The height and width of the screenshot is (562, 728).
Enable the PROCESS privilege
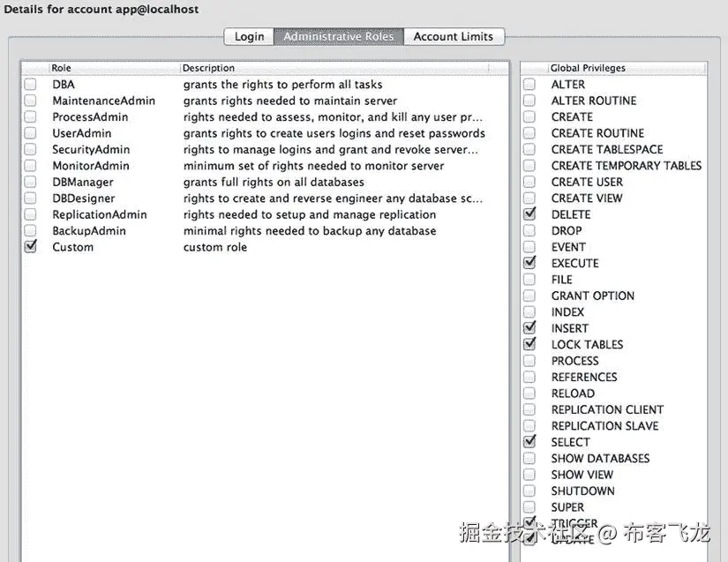[x=529, y=361]
